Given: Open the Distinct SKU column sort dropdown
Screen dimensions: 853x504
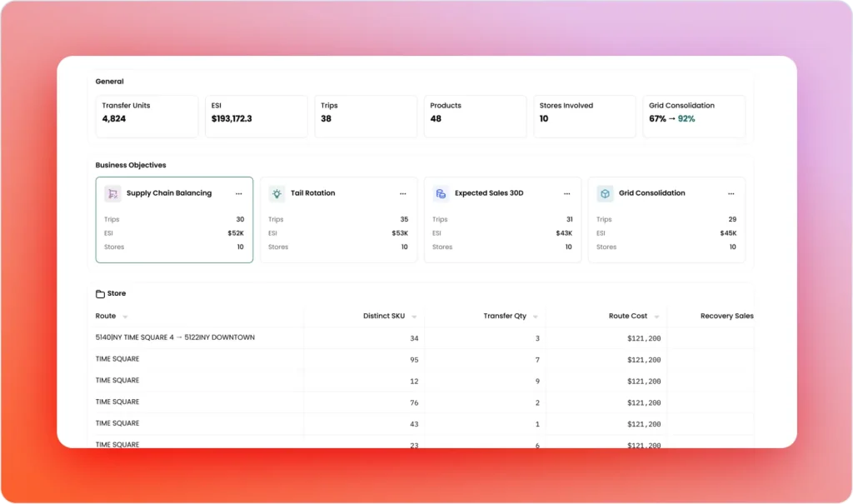Looking at the screenshot, I should [x=414, y=317].
